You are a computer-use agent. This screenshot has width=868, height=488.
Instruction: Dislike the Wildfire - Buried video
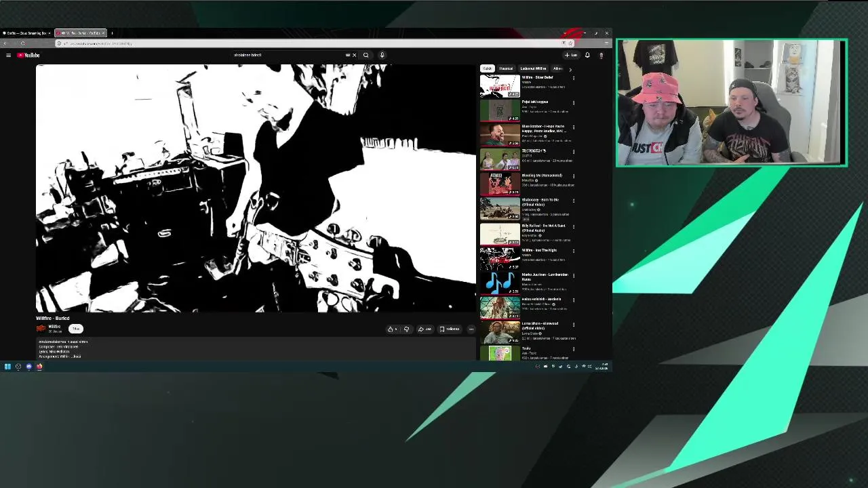coord(406,329)
